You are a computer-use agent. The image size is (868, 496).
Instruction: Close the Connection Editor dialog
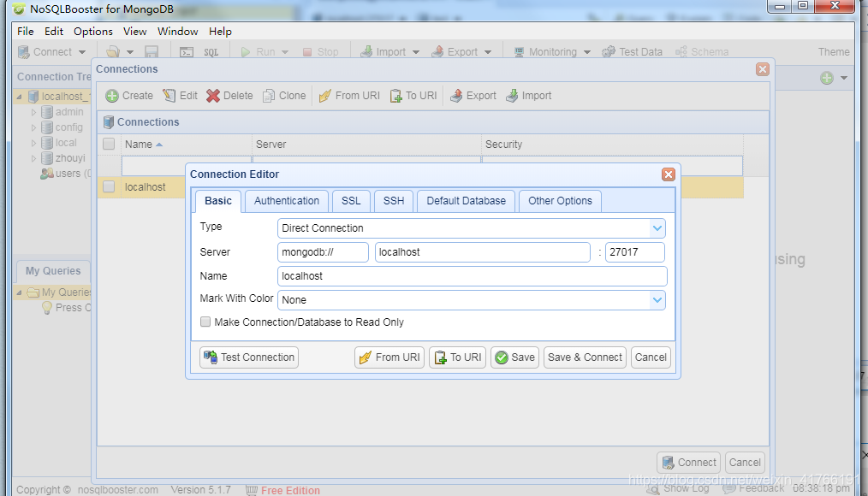[669, 174]
